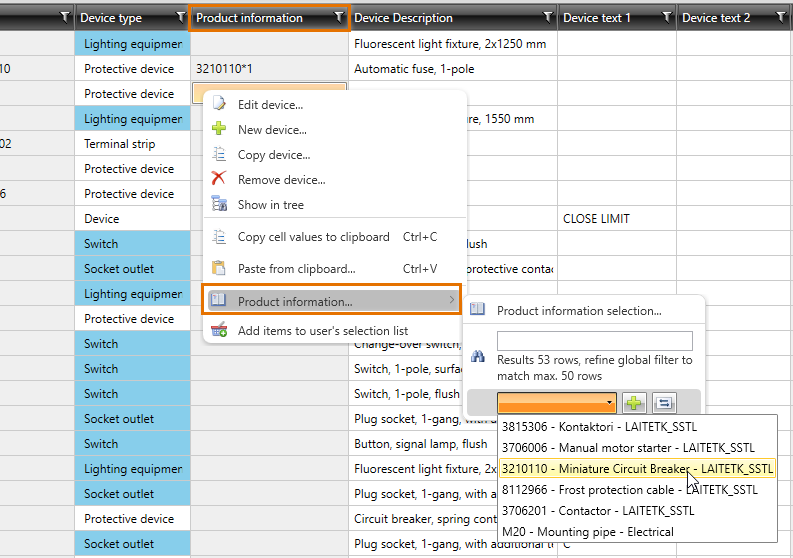The image size is (793, 558).
Task: Open the Device type column filter
Action: pos(181,17)
